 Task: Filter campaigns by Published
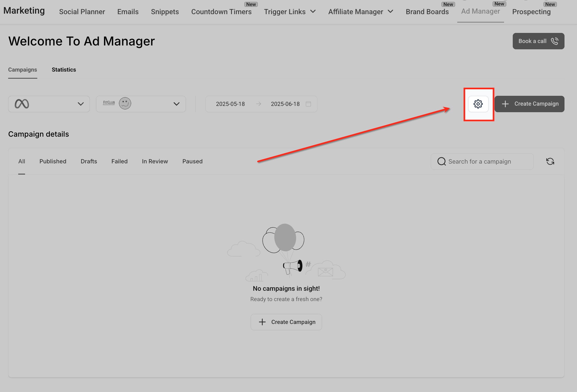click(53, 161)
